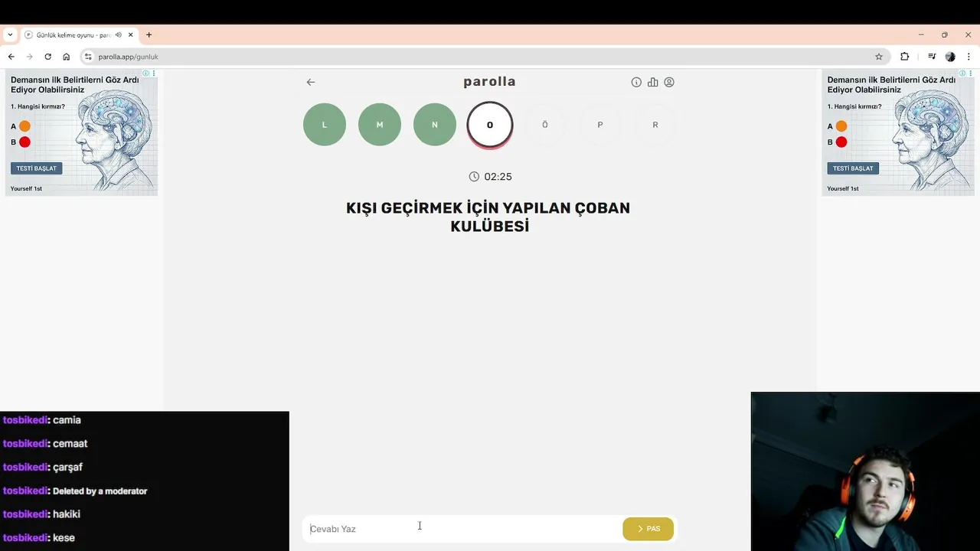Click the chat message 'camia'
980x551 pixels.
[67, 420]
